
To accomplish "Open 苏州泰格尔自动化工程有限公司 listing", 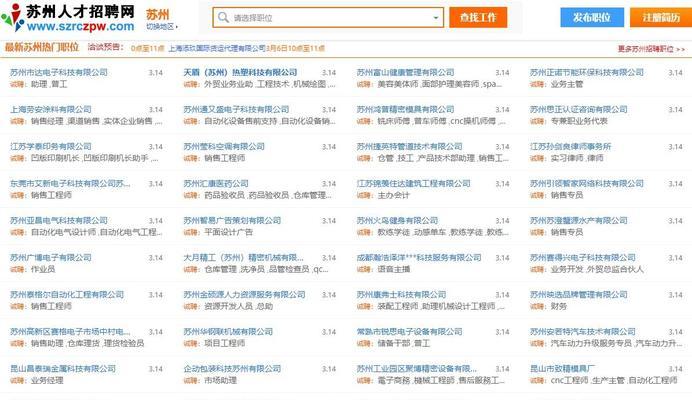I will click(x=67, y=295).
